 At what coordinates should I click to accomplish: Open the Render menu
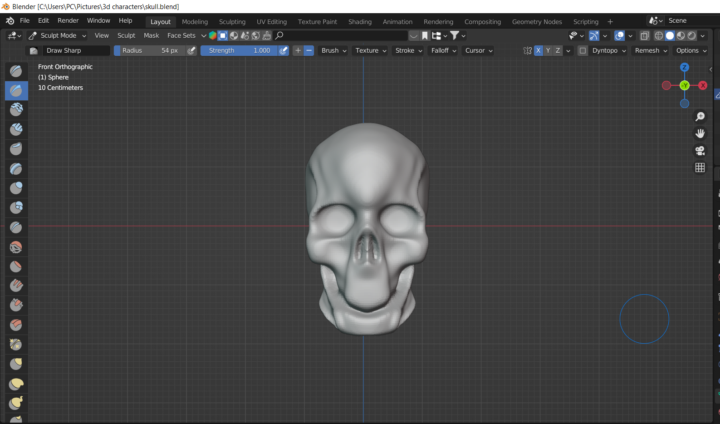coord(68,20)
